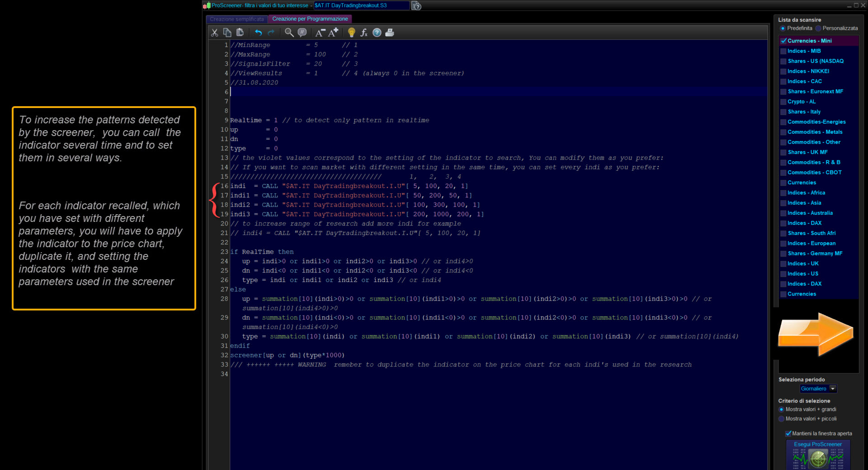This screenshot has height=470, width=868.
Task: Click the 'endif' line in the code
Action: (240, 346)
